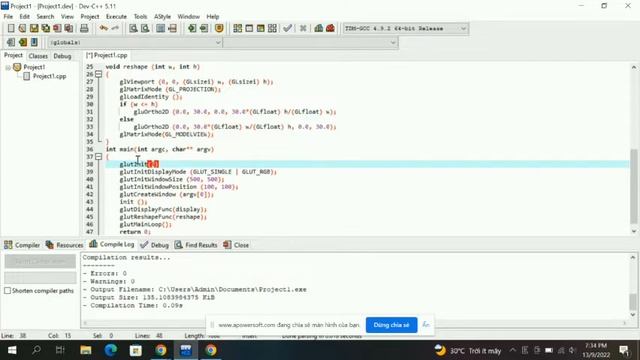
Task: Open Microsoft Edge from the taskbar
Action: [111, 350]
